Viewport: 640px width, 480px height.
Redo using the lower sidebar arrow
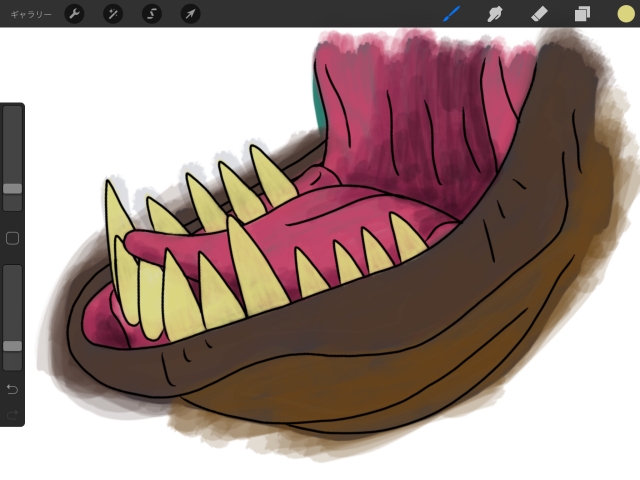[12, 413]
